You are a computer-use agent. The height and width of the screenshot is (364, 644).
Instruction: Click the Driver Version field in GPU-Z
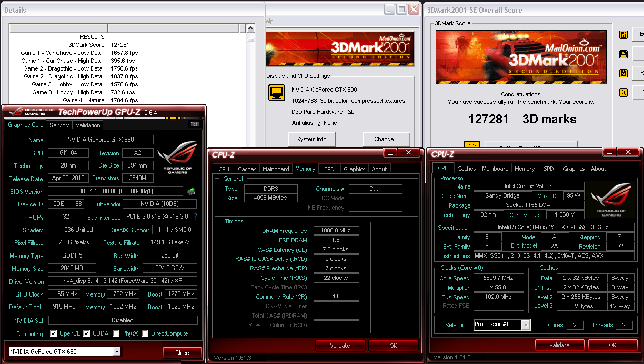[x=123, y=281]
